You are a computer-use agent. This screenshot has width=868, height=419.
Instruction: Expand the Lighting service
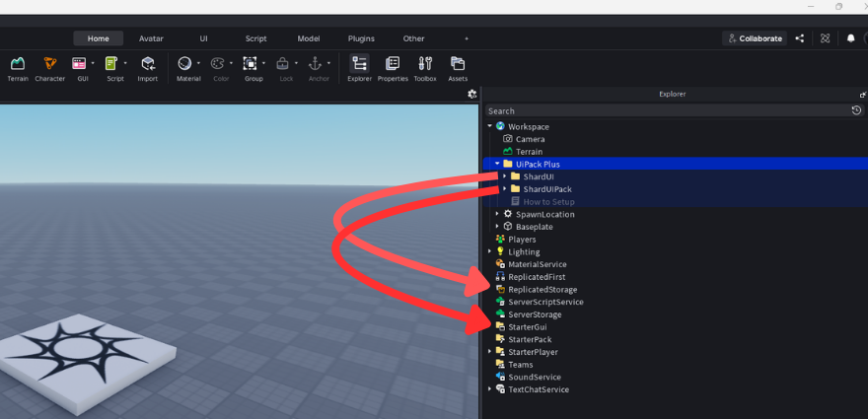pos(489,251)
